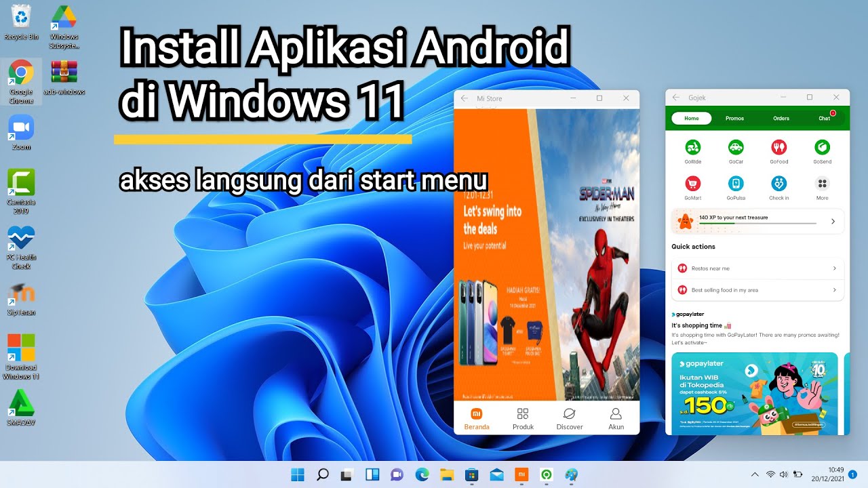Open Check in feature in Gojek
868x488 pixels.
778,187
